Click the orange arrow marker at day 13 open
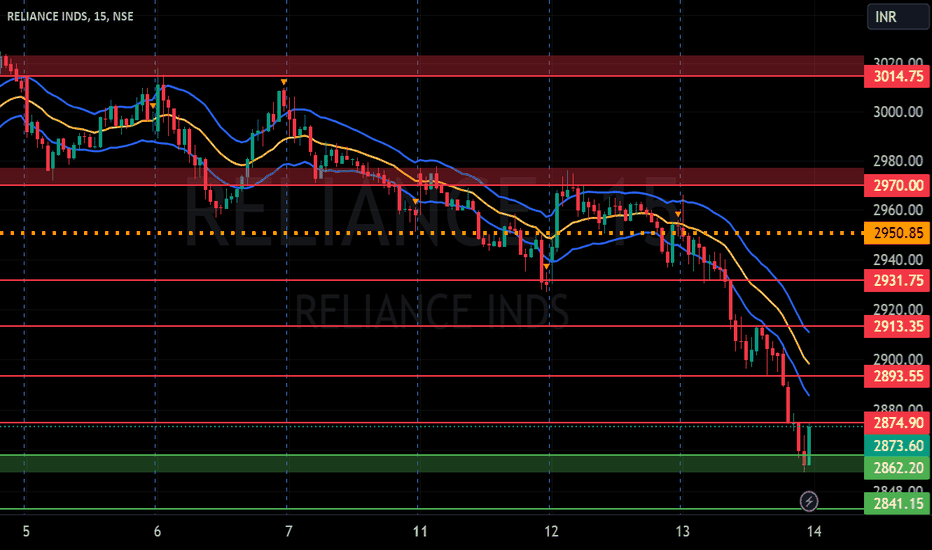Screen dimensions: 932x550 pyautogui.click(x=678, y=214)
